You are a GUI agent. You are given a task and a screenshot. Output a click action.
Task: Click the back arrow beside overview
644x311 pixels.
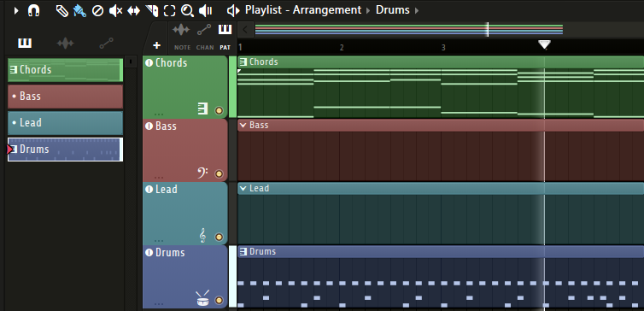(x=245, y=30)
